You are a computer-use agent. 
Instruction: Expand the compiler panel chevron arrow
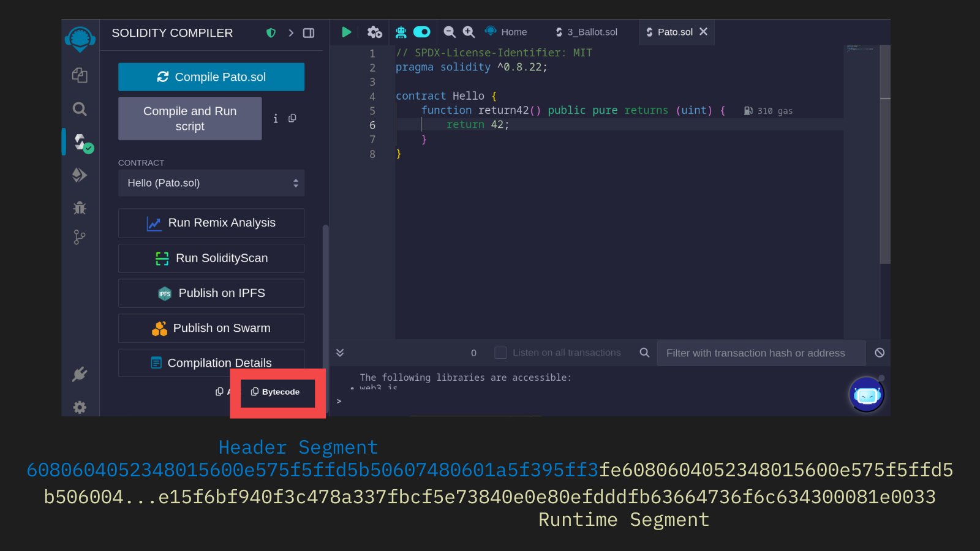[x=291, y=33]
